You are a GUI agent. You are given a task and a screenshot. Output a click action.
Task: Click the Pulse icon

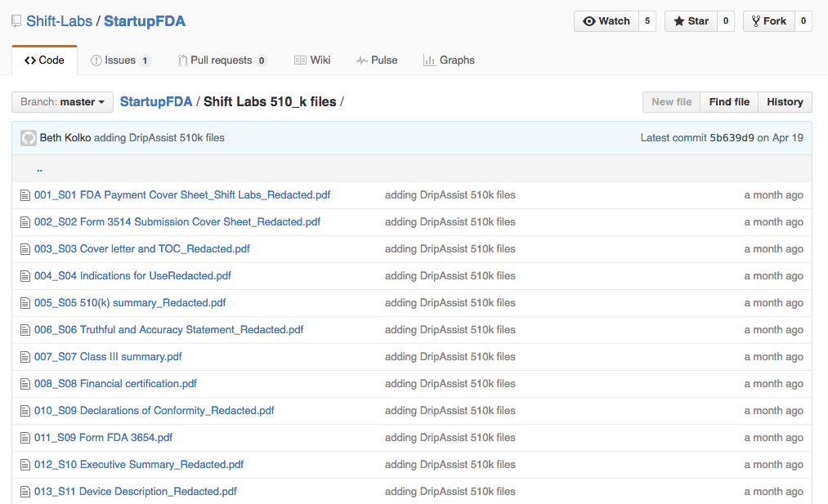362,60
